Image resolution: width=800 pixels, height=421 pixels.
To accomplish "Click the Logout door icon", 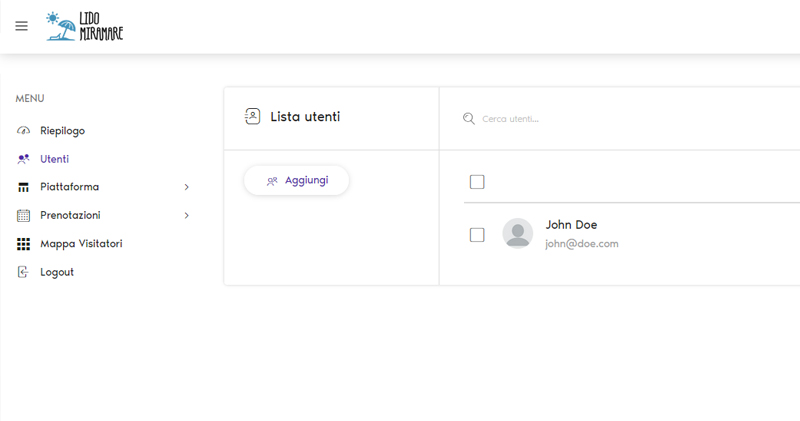I will [24, 272].
